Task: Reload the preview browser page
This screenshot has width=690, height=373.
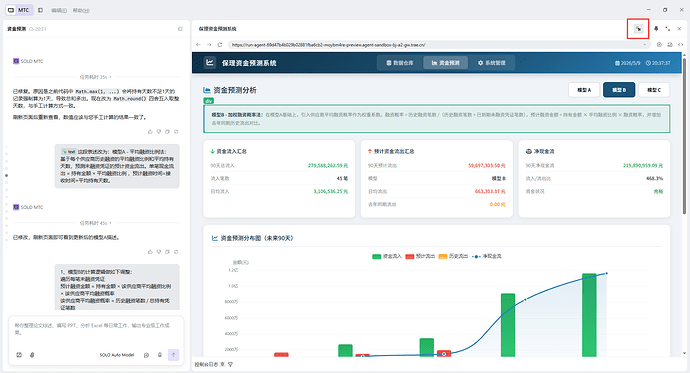Action: click(220, 44)
